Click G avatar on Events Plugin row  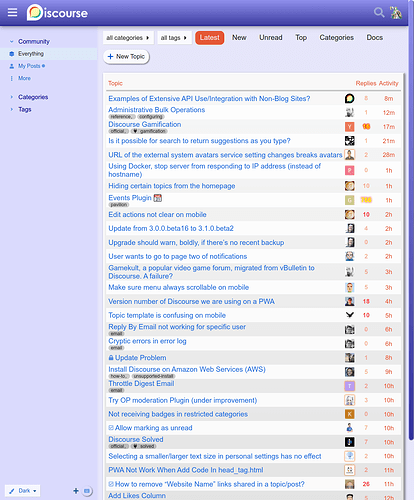[x=349, y=200]
